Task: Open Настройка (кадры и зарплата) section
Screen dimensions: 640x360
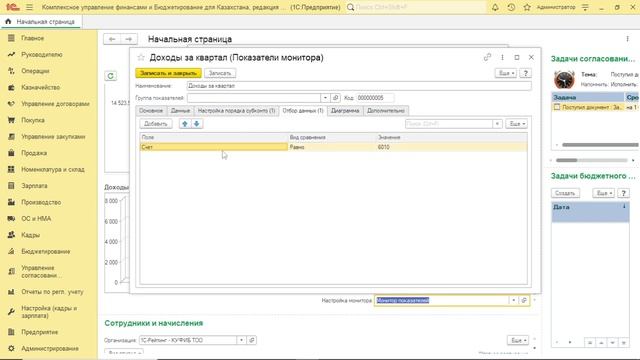Action: [x=49, y=312]
